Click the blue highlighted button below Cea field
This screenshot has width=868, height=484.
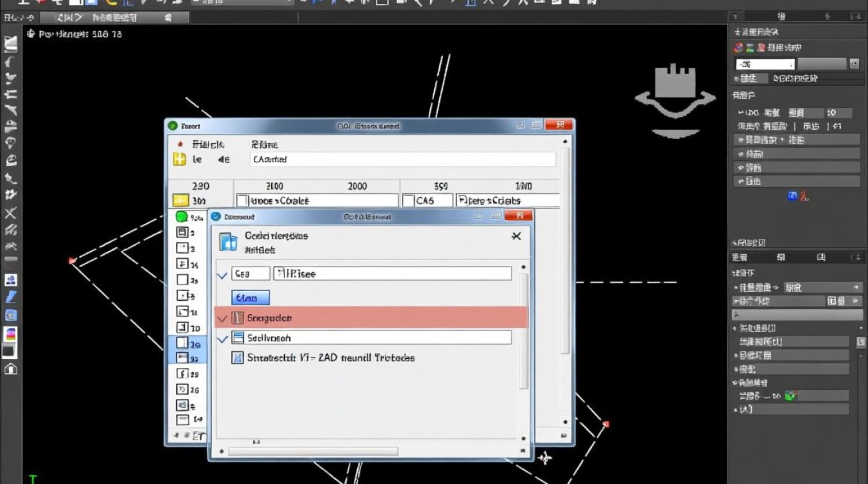pyautogui.click(x=250, y=297)
